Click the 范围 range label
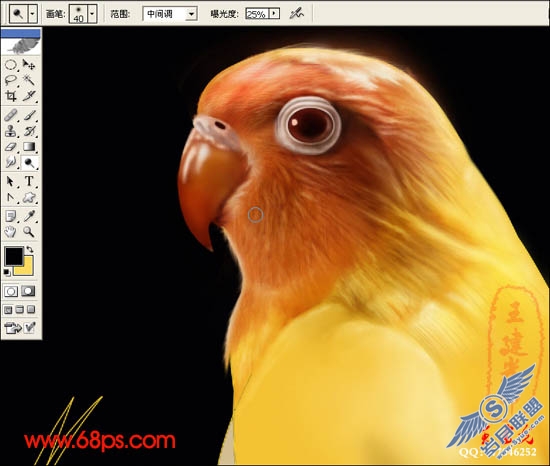 pos(120,14)
